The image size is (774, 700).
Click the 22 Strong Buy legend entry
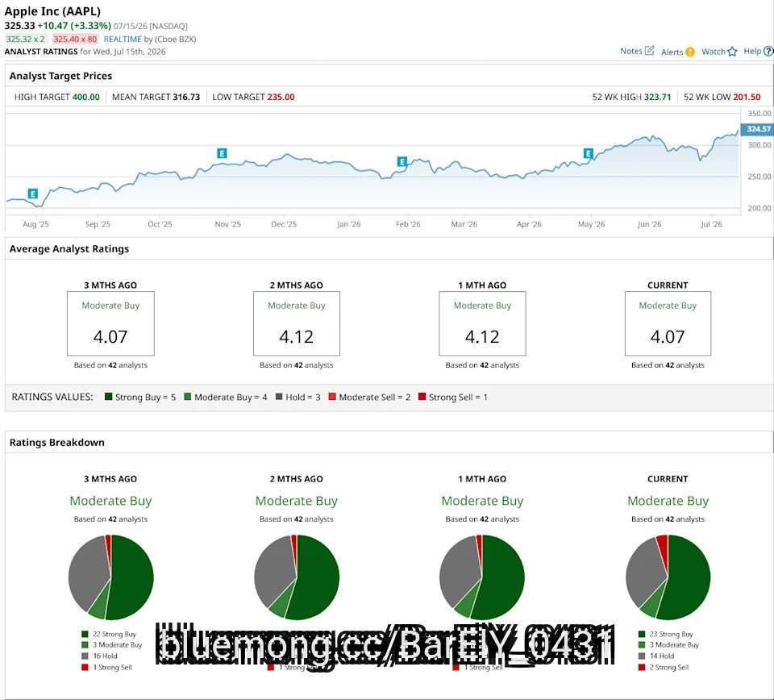tap(109, 634)
